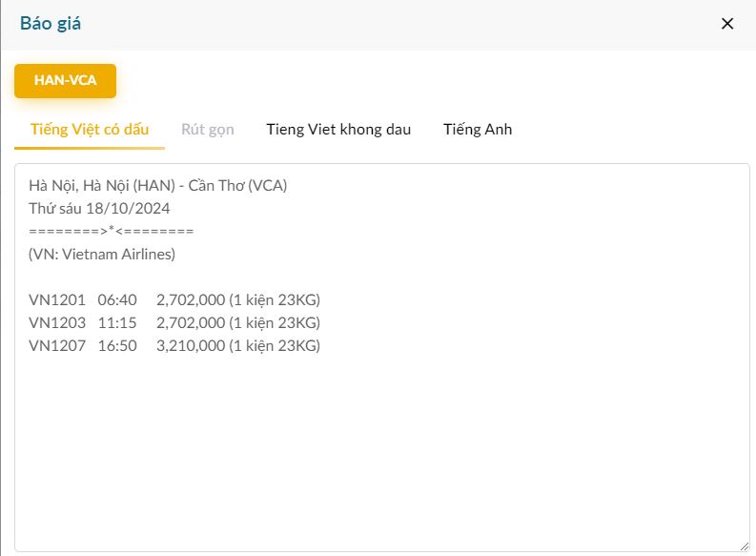Select the HAN-VCA route button
Image resolution: width=756 pixels, height=556 pixels.
pyautogui.click(x=65, y=80)
